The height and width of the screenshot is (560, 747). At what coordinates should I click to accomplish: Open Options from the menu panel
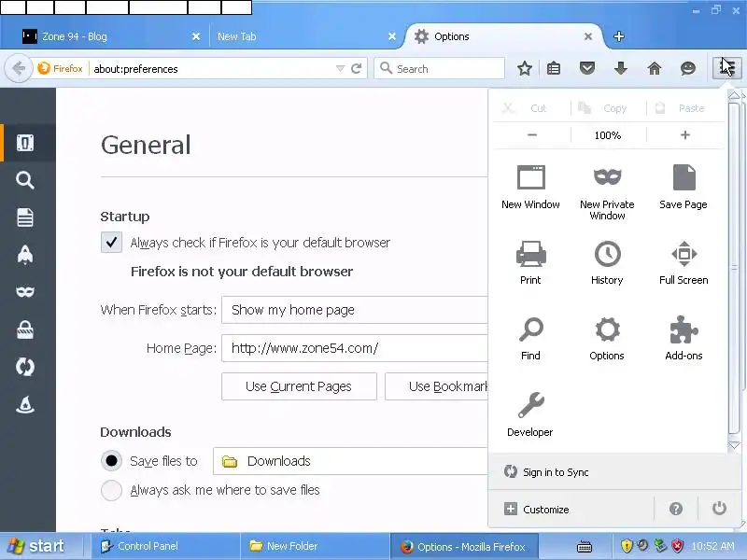point(607,339)
